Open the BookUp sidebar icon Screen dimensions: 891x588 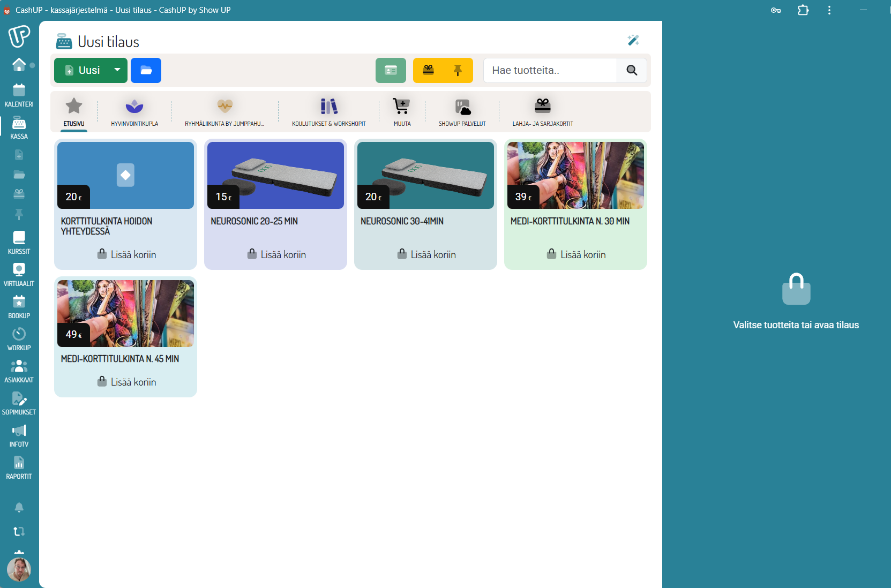tap(19, 307)
